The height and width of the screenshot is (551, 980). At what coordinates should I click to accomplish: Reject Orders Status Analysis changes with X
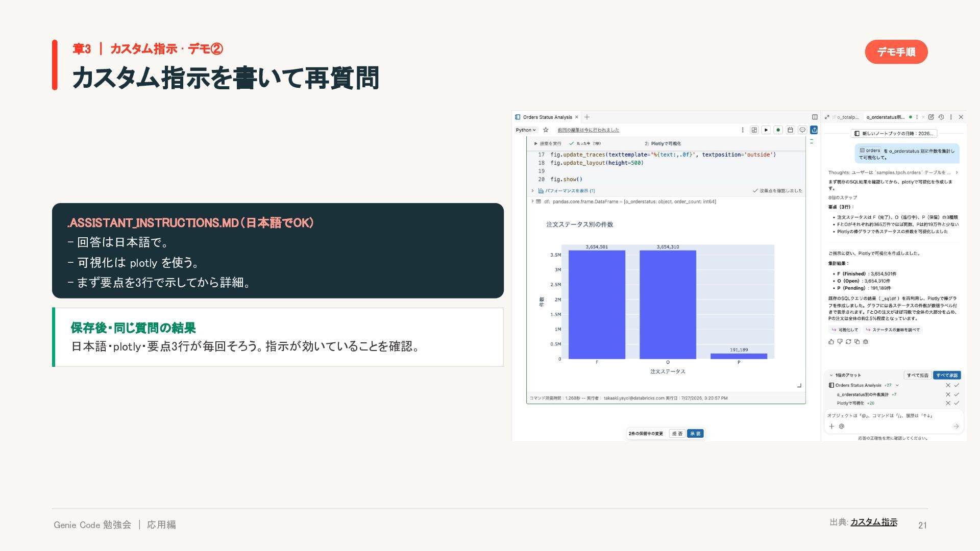click(x=948, y=385)
